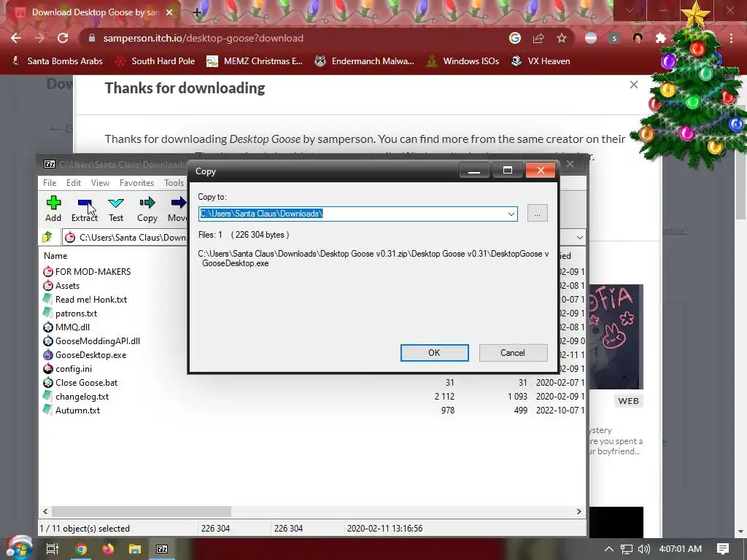Image resolution: width=747 pixels, height=560 pixels.
Task: Click the 7-Zip scroll left arrow
Action: pos(45,511)
